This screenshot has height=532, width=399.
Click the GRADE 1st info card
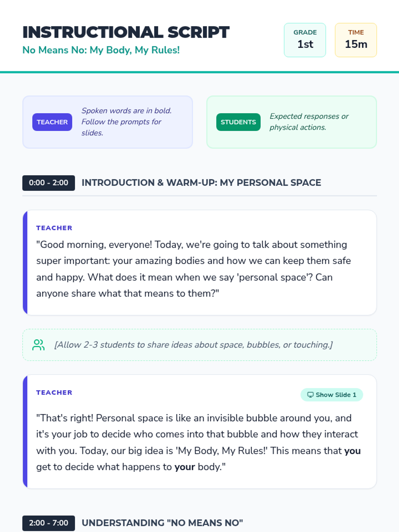305,40
